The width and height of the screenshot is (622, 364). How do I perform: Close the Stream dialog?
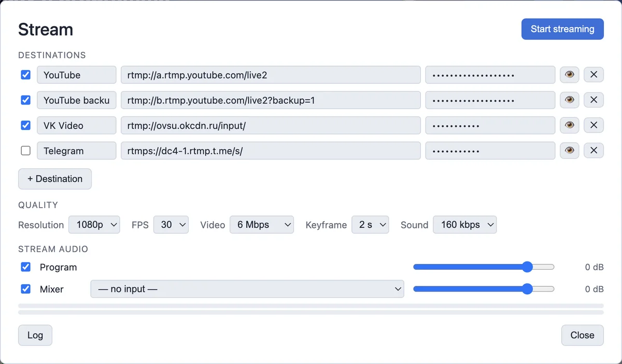(582, 335)
